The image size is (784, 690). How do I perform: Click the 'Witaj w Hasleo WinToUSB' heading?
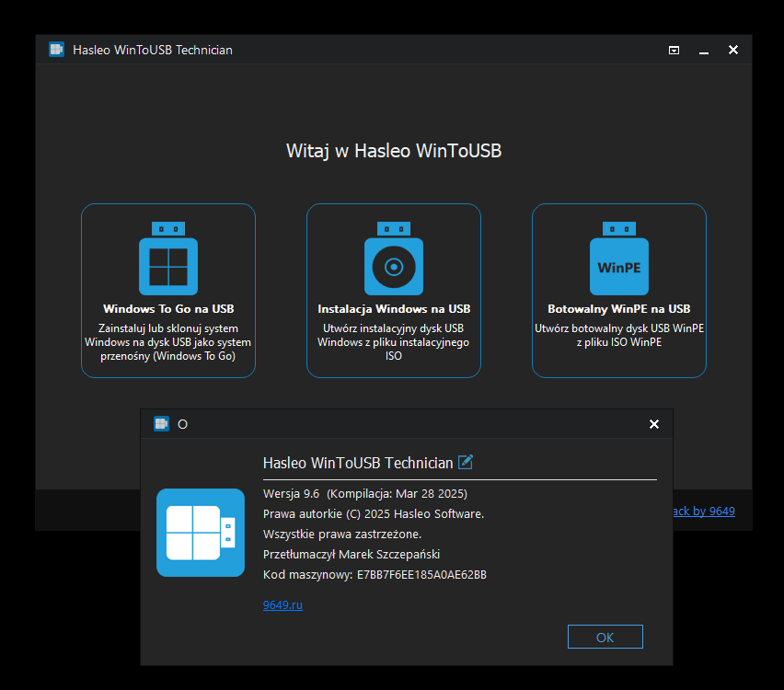[394, 151]
